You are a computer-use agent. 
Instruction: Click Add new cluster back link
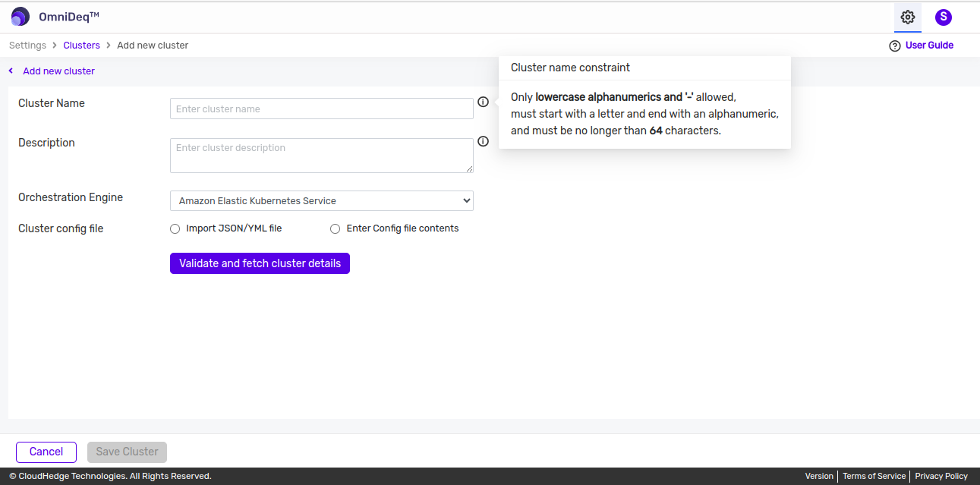click(58, 71)
